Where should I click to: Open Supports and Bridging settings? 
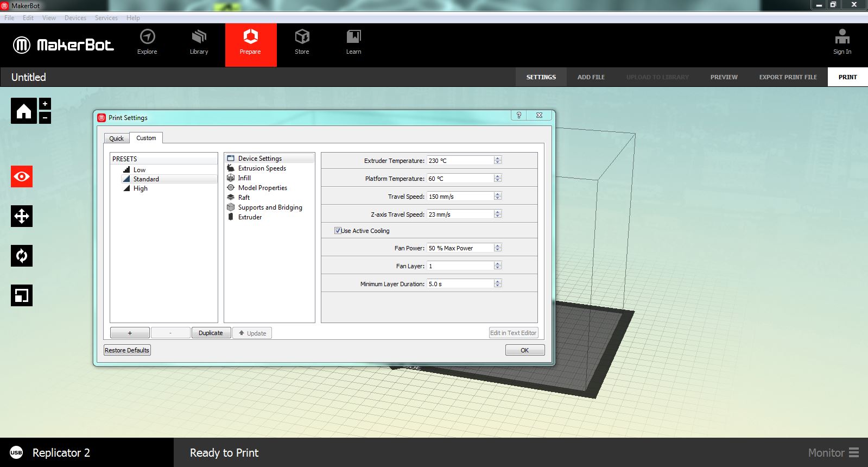pyautogui.click(x=269, y=207)
